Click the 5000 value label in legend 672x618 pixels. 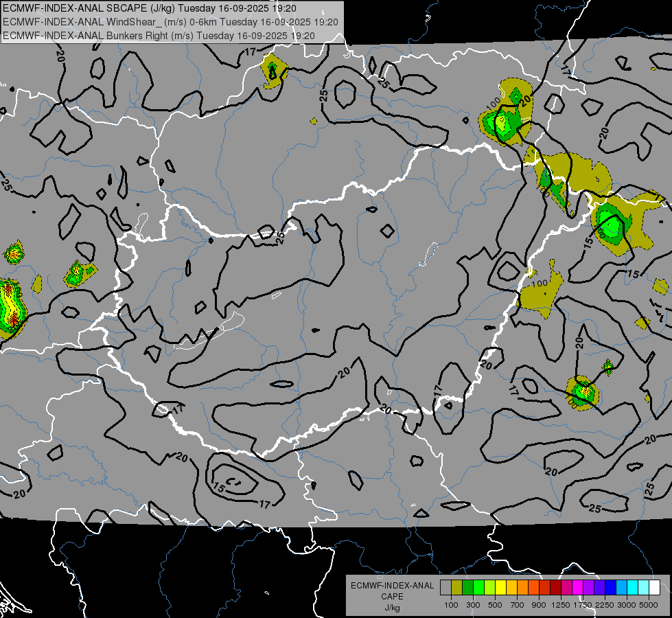[x=649, y=605]
